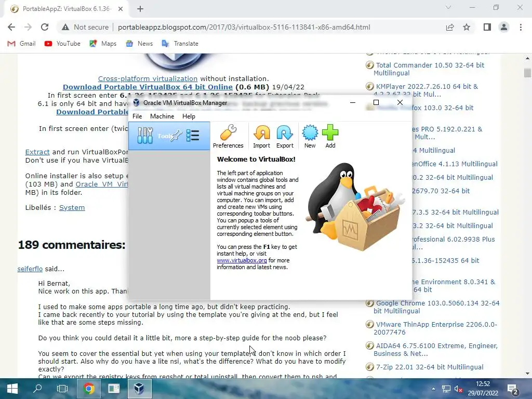Open Chrome profile avatar
The image size is (532, 399).
click(x=504, y=27)
